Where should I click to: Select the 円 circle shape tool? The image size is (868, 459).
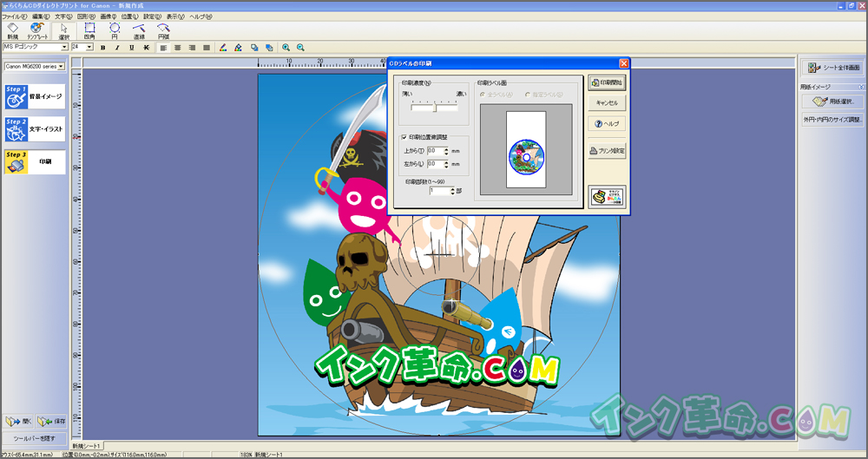pos(114,31)
